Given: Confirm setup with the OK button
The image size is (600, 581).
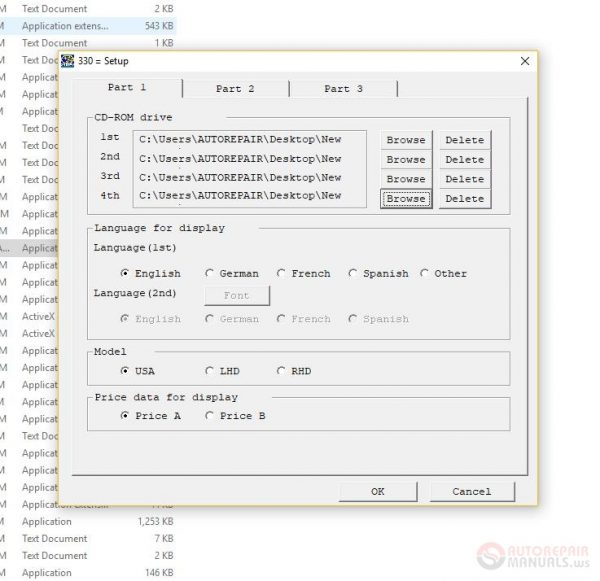Looking at the screenshot, I should (378, 491).
